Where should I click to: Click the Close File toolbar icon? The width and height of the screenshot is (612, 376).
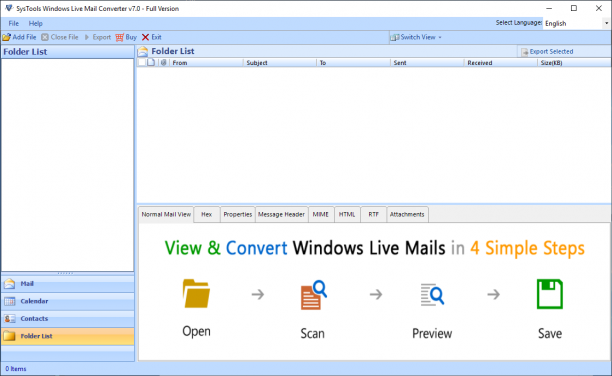[x=45, y=37]
